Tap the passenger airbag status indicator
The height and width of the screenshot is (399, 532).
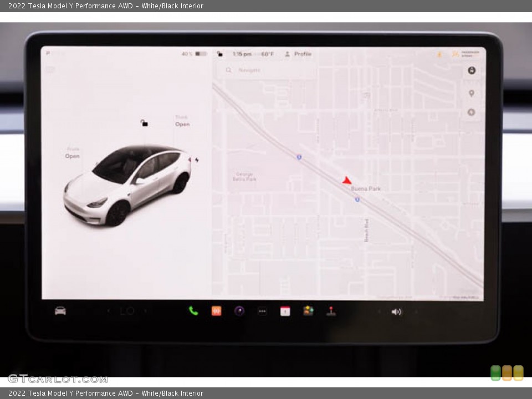(466, 54)
